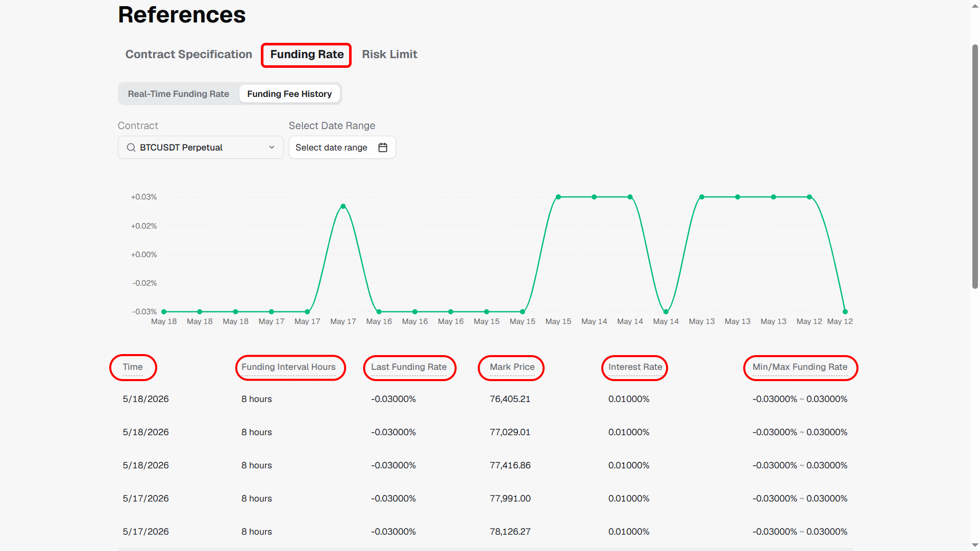Select the mark price 77,991.00 cell
The width and height of the screenshot is (980, 551).
coord(510,498)
